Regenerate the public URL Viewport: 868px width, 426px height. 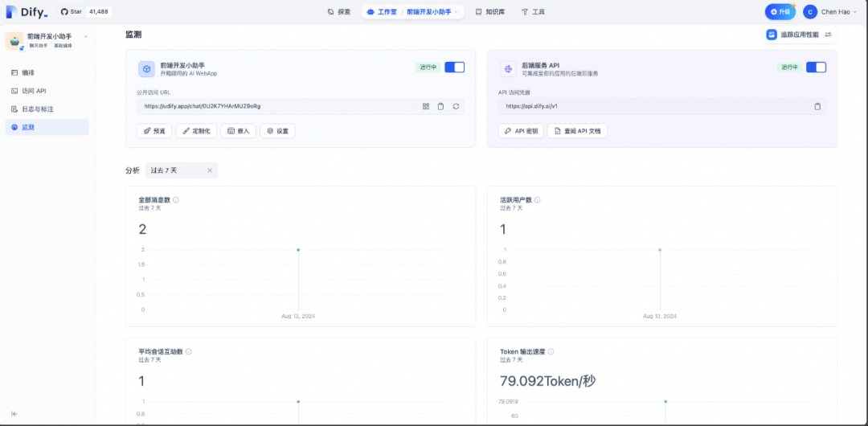coord(456,106)
